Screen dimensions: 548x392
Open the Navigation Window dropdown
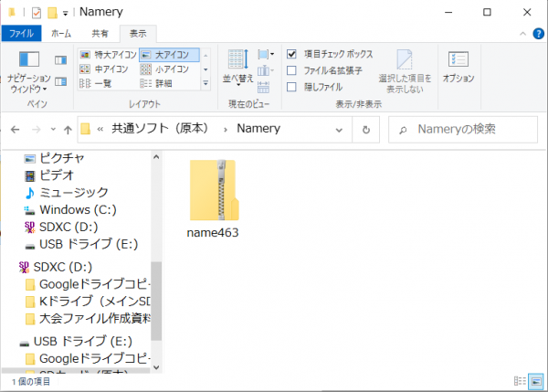point(28,71)
